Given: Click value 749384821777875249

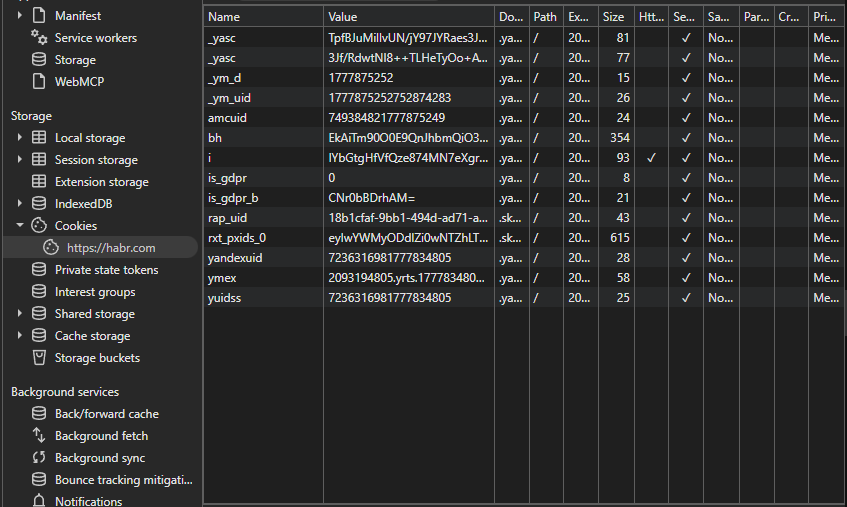Looking at the screenshot, I should [x=387, y=118].
